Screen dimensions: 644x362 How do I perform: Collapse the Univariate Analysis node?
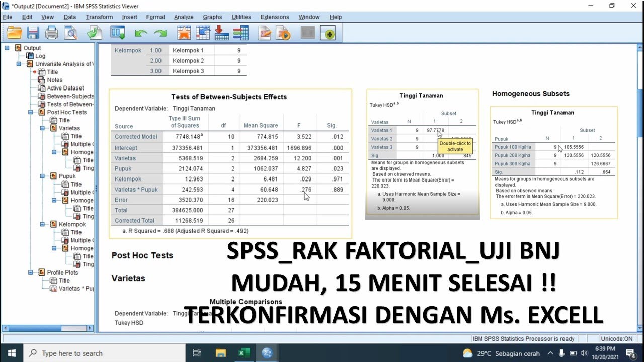click(x=19, y=64)
